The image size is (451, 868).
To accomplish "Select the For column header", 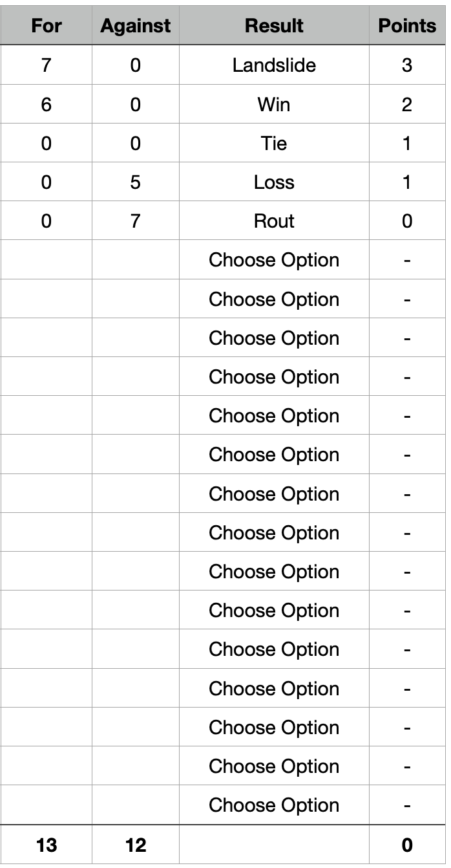I will tap(47, 26).
